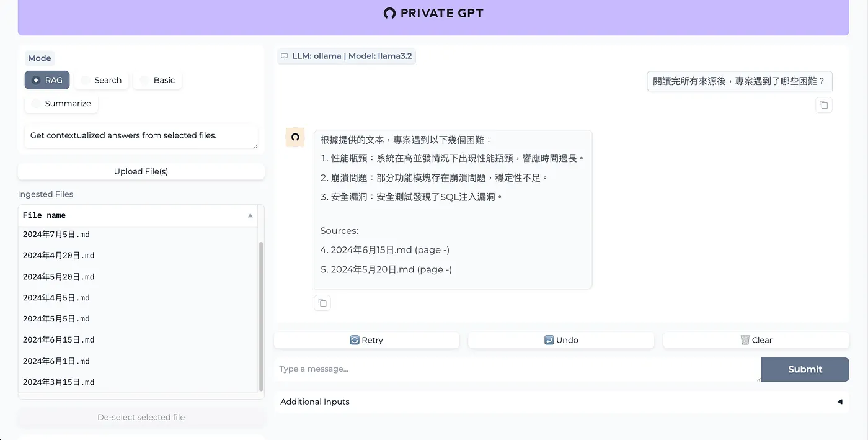
Task: Click the PRIVATE GPT title text
Action: (442, 13)
